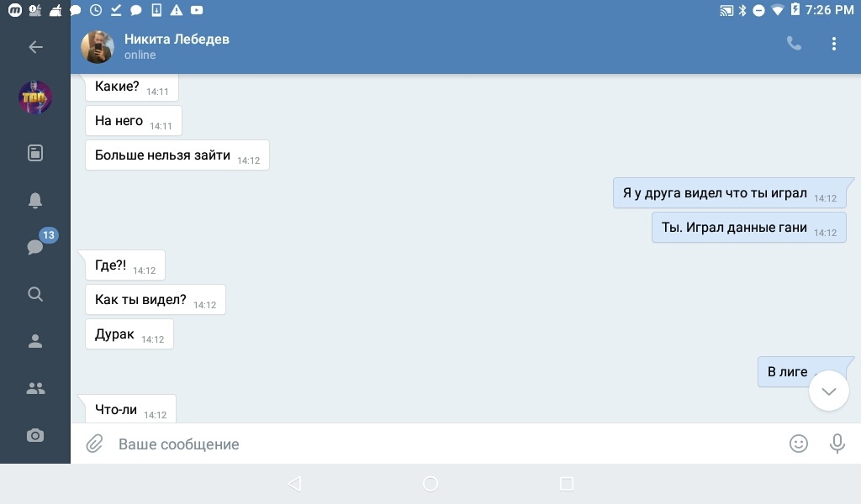This screenshot has width=861, height=504.
Task: Open the search magnifier icon
Action: [x=35, y=294]
